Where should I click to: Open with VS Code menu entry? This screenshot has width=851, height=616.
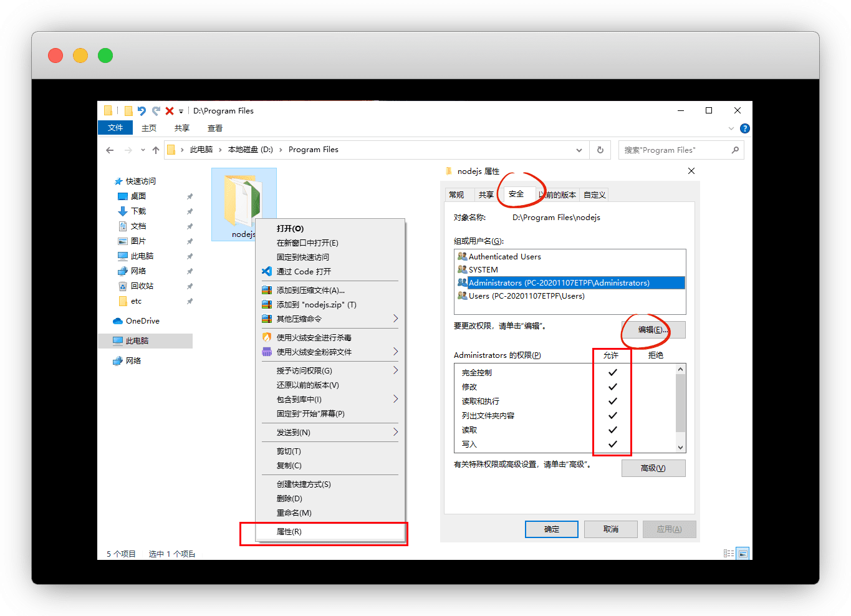pos(304,272)
